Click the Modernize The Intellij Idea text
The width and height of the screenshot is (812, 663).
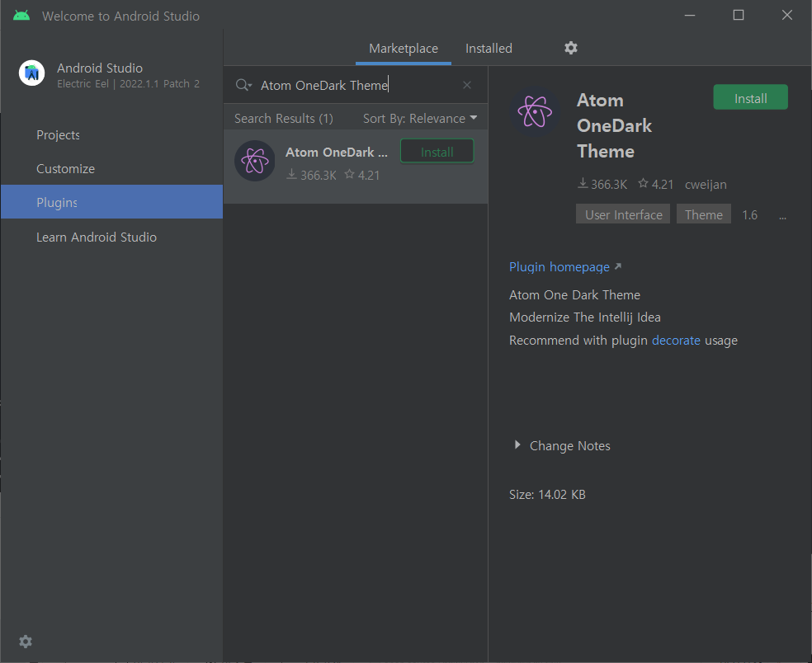(585, 317)
